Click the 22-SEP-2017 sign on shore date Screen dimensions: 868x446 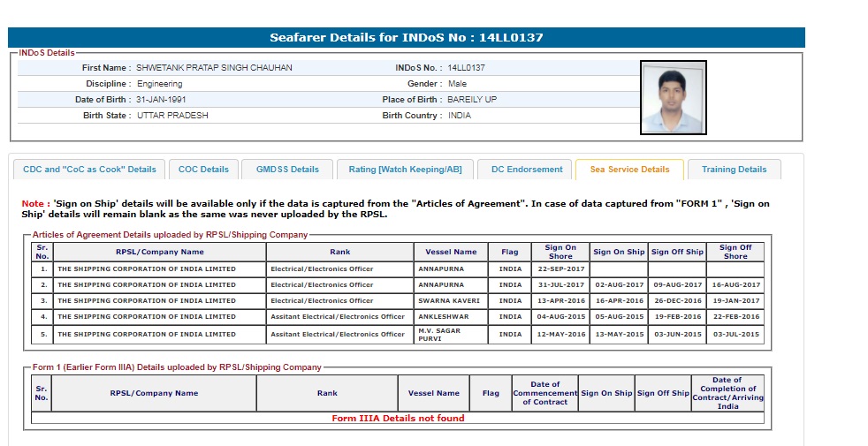pos(560,268)
